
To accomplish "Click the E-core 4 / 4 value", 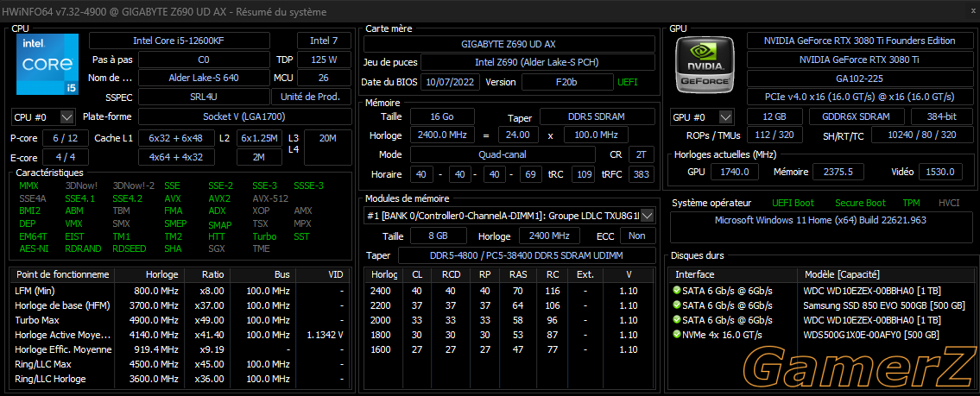I will point(66,157).
